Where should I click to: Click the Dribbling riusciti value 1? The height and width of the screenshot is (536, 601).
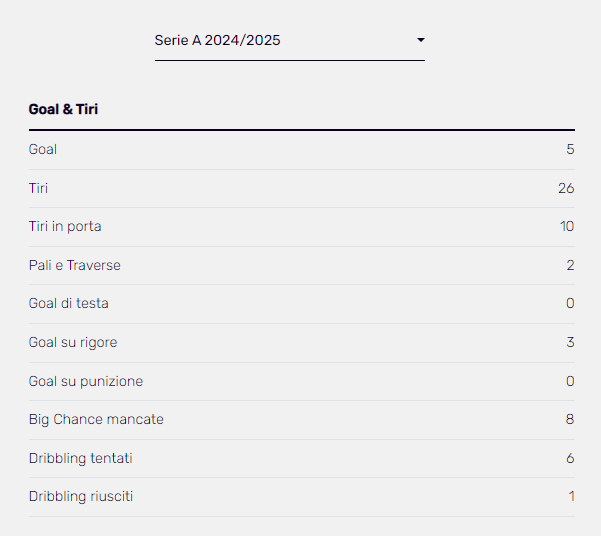[571, 496]
